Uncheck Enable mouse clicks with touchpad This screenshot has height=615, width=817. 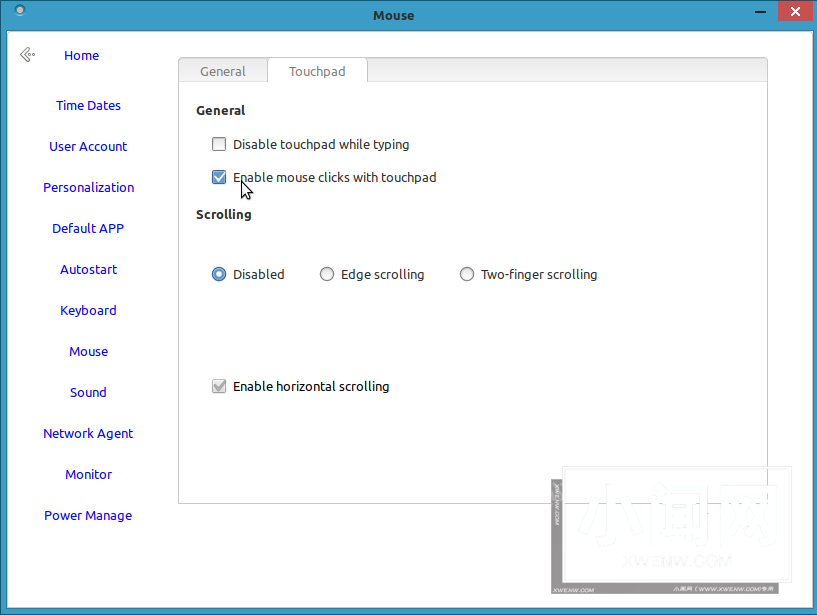pos(219,177)
